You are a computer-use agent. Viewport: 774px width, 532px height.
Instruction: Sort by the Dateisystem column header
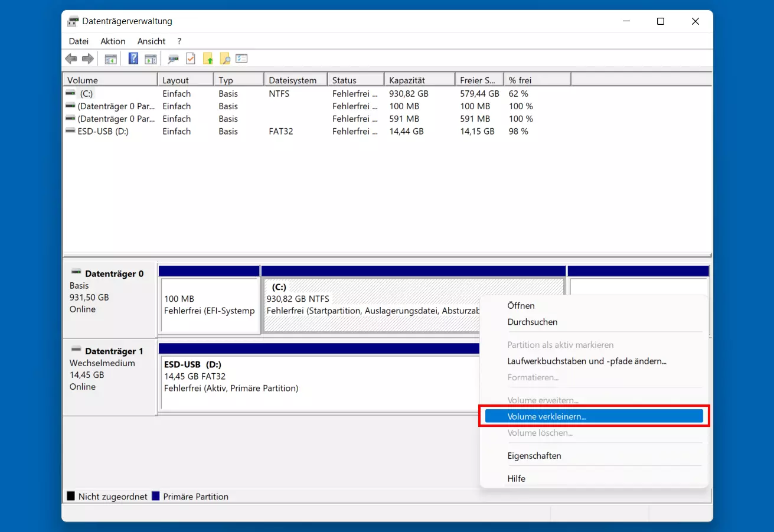[296, 80]
